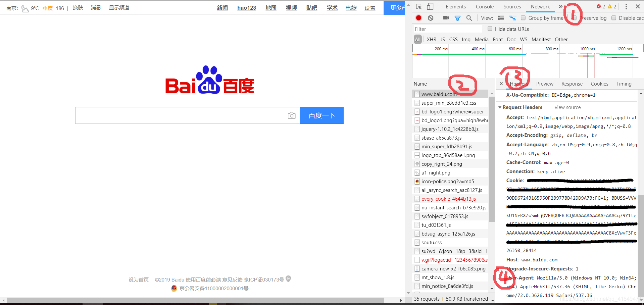The width and height of the screenshot is (644, 305).
Task: Select jquery-1.10.2_1c4228b8.js request
Action: (x=450, y=129)
